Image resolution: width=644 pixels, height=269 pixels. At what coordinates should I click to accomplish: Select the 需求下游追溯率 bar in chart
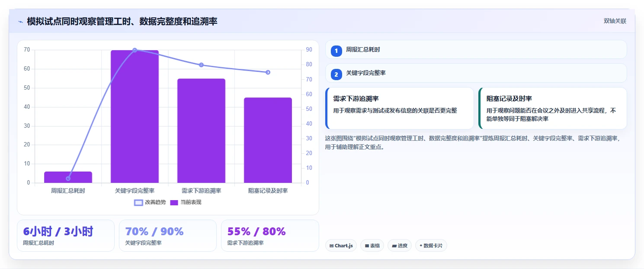[x=201, y=131]
